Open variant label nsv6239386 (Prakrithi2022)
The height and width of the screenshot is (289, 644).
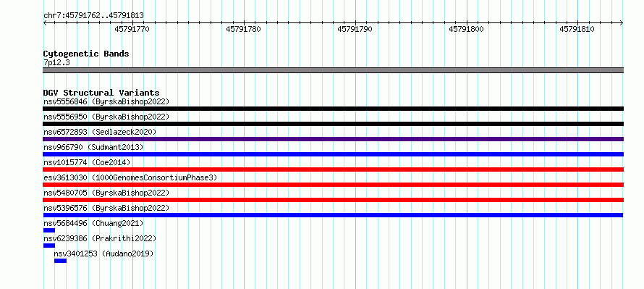pos(100,238)
